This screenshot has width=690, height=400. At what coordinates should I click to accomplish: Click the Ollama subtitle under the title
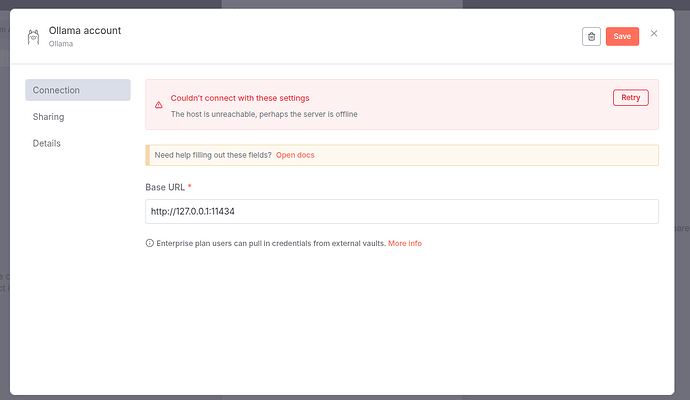click(x=61, y=44)
